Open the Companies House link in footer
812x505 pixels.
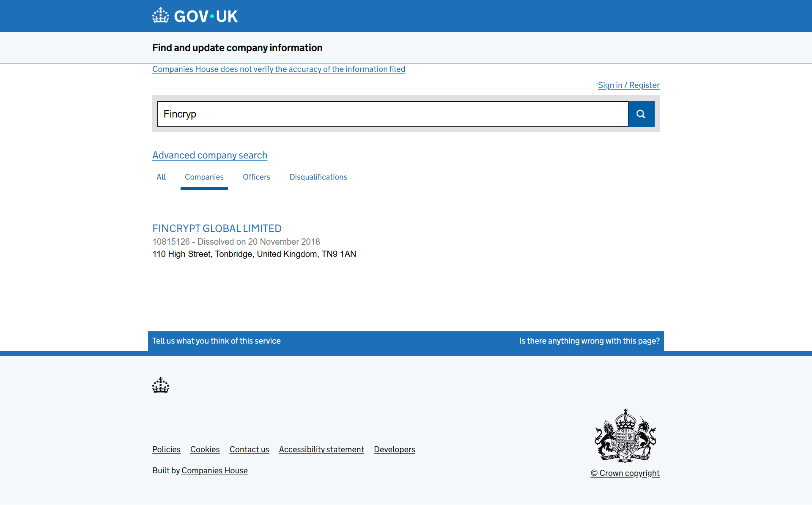[x=214, y=470]
